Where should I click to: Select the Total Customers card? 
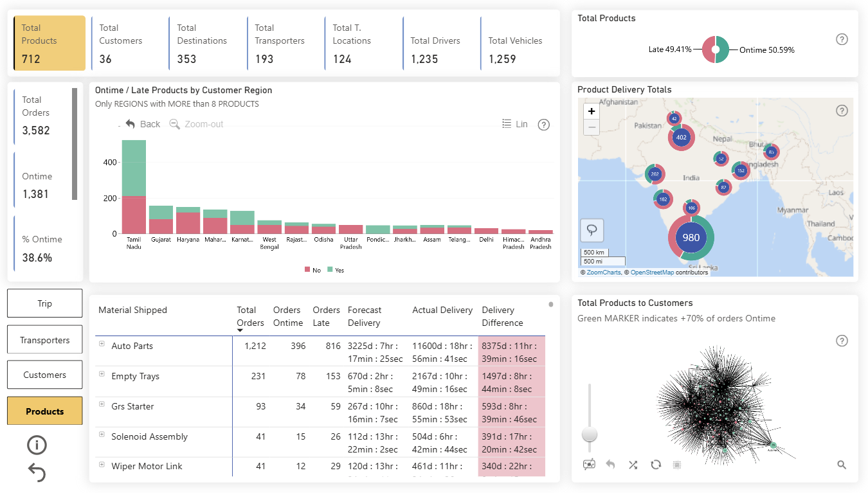(127, 43)
